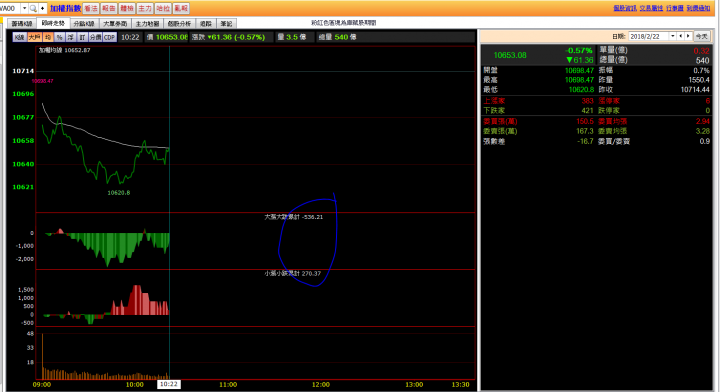The width and height of the screenshot is (720, 392).
Task: Click the last red button after 哈拉
Action: (181, 8)
